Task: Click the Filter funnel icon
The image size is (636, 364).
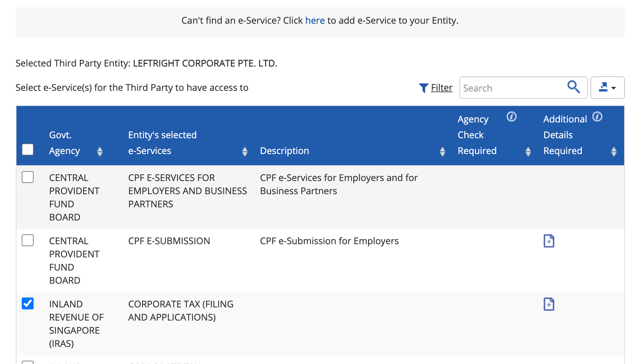Action: point(423,88)
